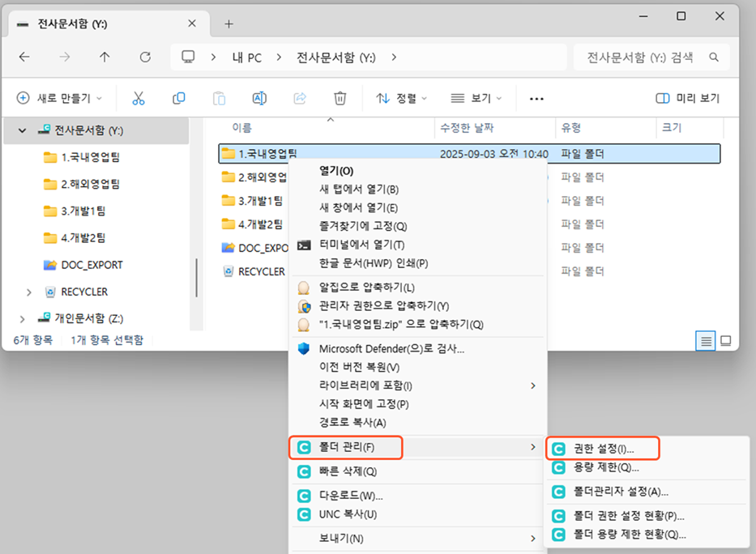Image resolution: width=756 pixels, height=554 pixels.
Task: Open the See more ellipsis menu
Action: 536,98
